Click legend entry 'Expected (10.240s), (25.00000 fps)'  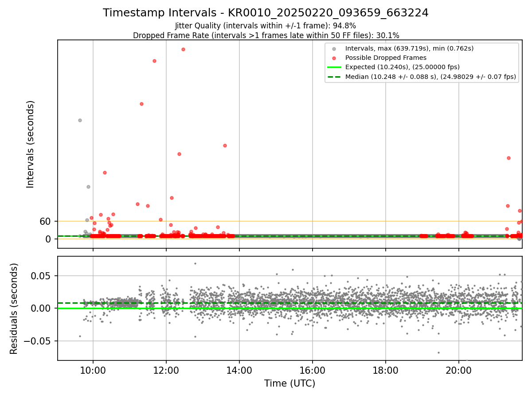402,67
